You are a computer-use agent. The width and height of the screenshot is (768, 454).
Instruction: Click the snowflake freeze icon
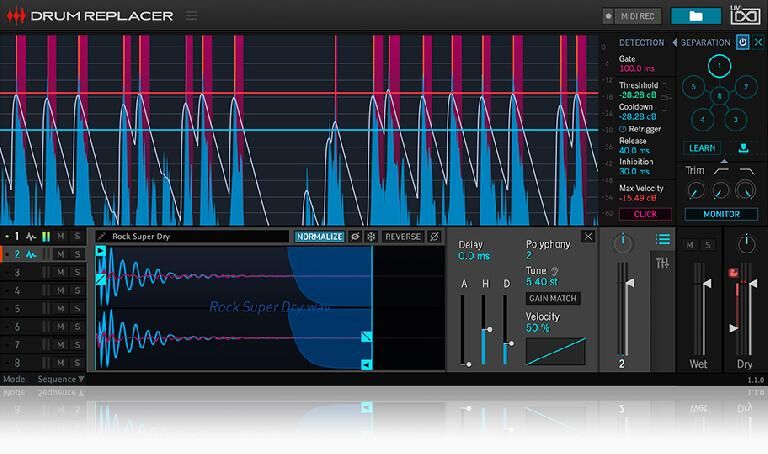(371, 237)
